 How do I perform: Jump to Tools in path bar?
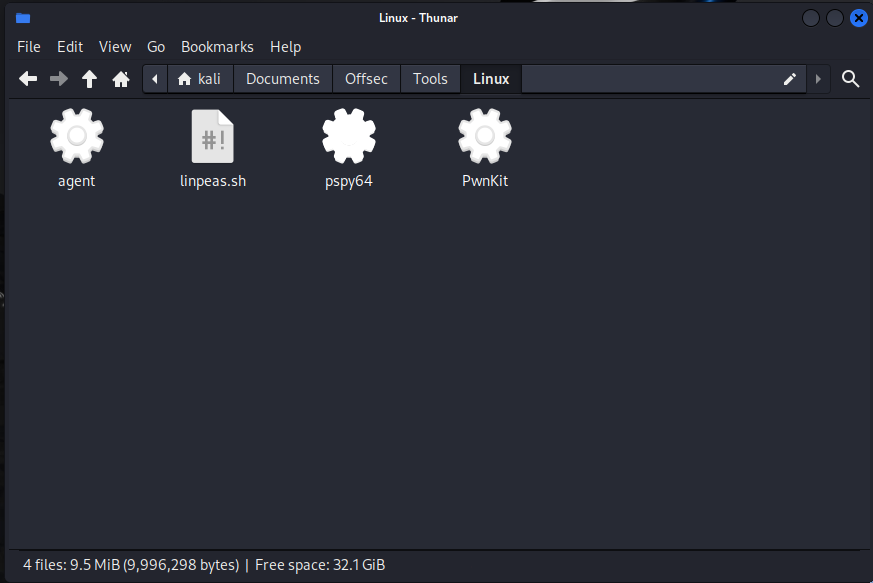click(x=430, y=79)
